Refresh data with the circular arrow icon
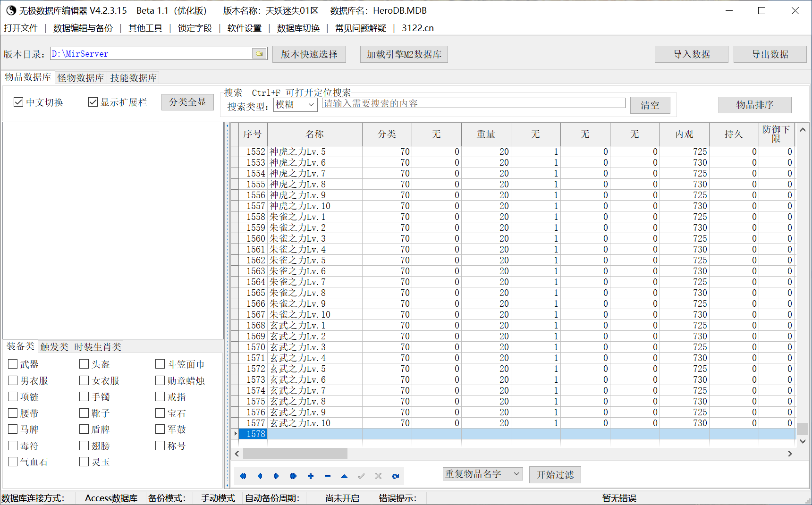 click(x=396, y=476)
